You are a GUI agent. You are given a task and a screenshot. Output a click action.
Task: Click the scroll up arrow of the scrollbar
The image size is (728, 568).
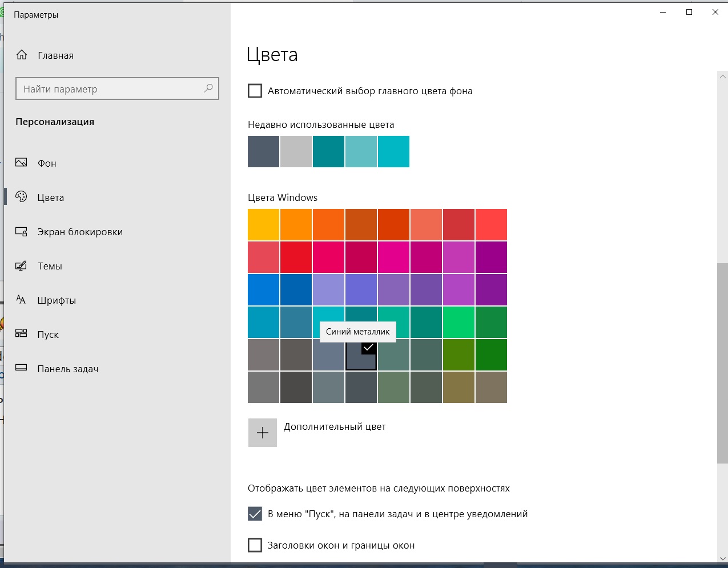click(x=722, y=76)
